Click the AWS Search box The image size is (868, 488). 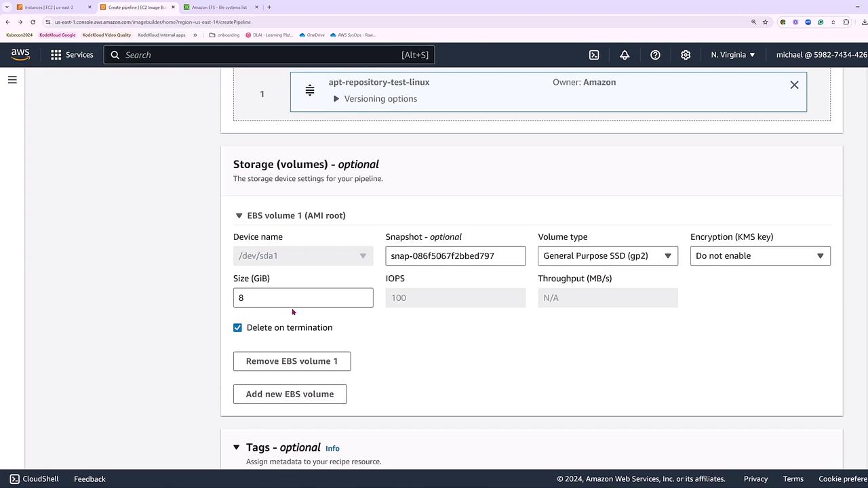[x=269, y=55]
